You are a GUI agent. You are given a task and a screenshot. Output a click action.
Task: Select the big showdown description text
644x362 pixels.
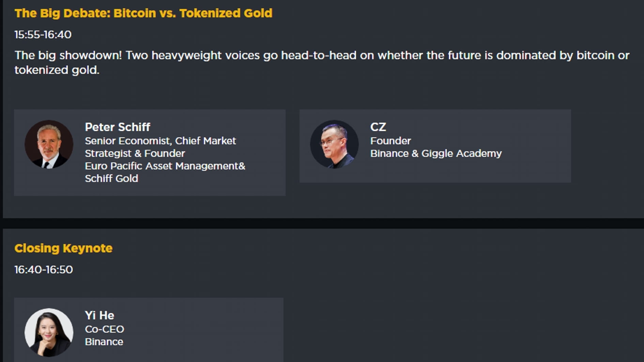[321, 62]
